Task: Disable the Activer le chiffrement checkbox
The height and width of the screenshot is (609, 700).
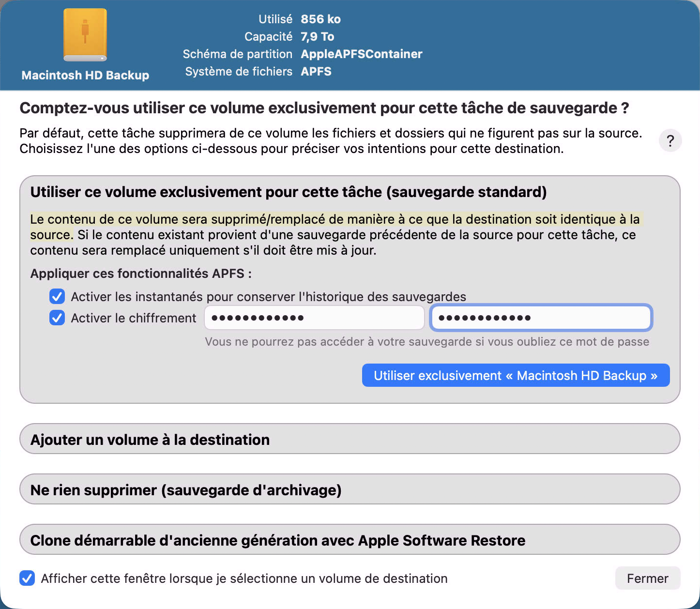Action: (x=57, y=318)
